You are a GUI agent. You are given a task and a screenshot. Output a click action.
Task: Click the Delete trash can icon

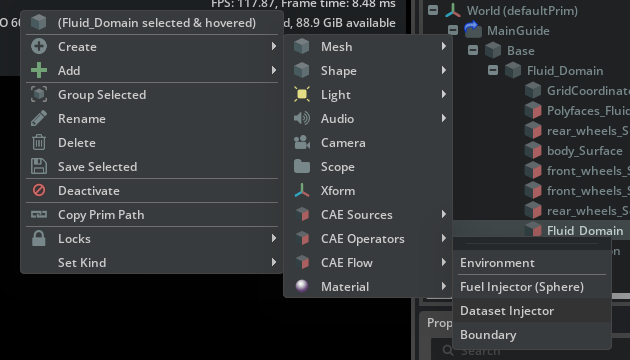(39, 143)
